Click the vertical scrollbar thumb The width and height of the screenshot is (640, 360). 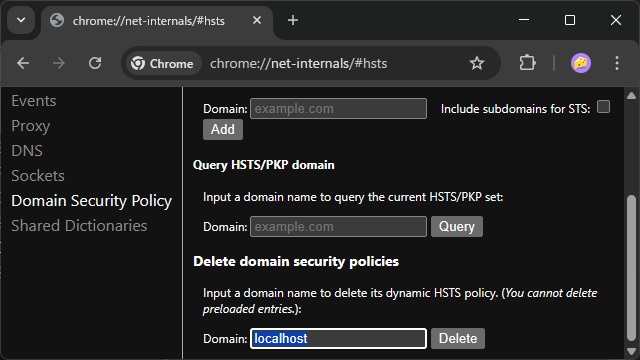click(x=631, y=268)
